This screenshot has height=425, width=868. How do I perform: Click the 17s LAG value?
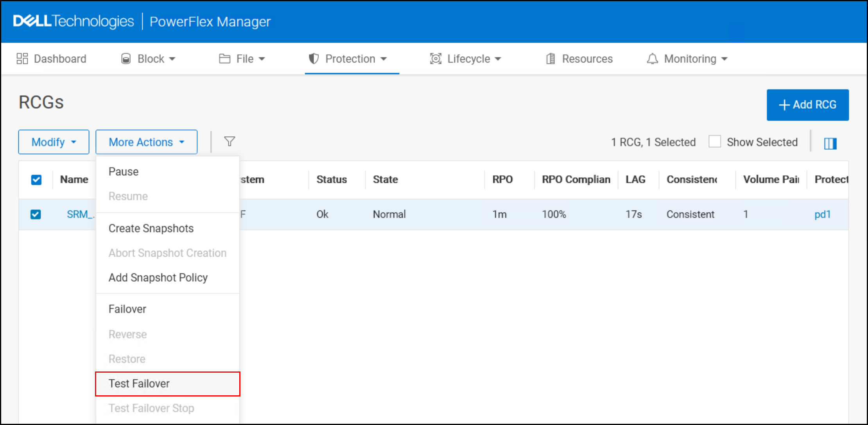pyautogui.click(x=633, y=214)
